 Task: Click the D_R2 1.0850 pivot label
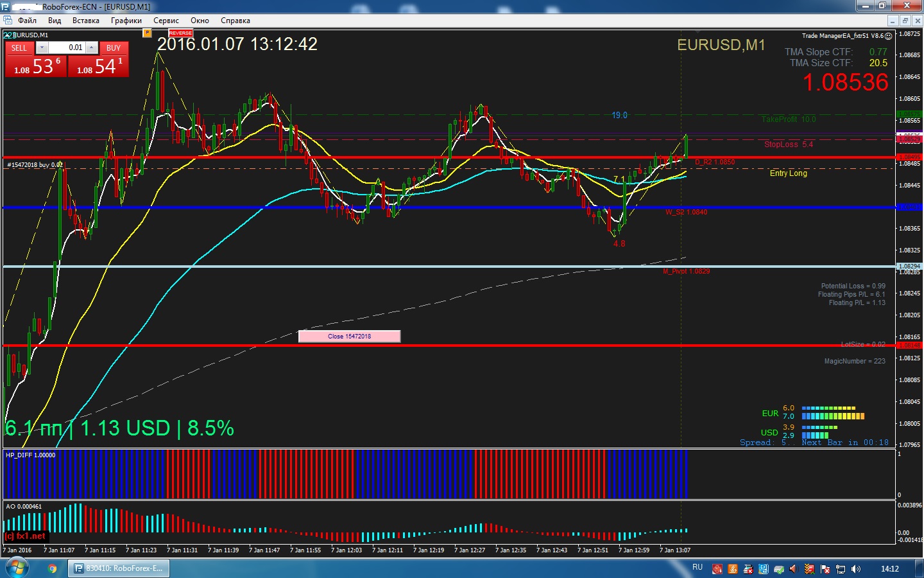715,162
